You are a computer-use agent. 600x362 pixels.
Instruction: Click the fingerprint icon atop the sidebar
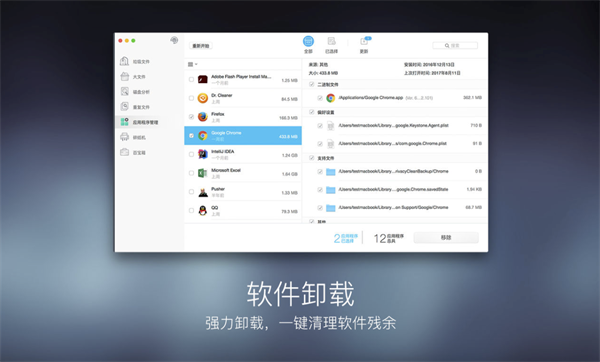(x=174, y=40)
